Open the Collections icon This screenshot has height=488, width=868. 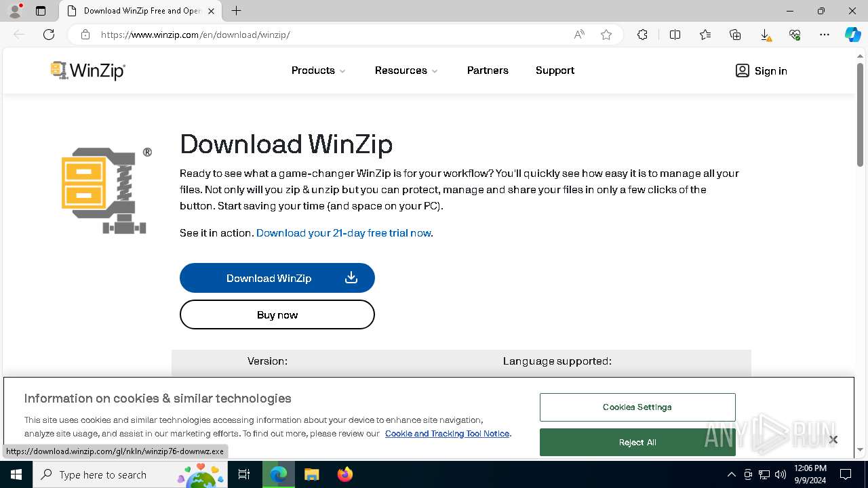(x=735, y=35)
